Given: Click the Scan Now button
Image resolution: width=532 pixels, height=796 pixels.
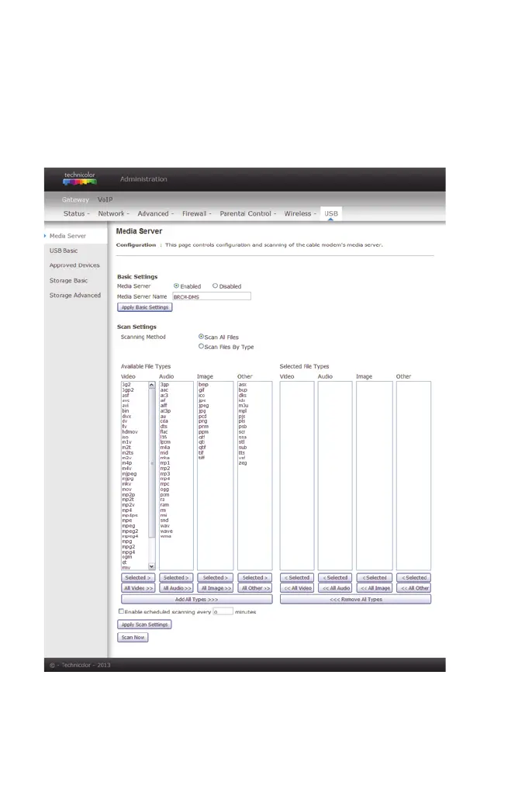Looking at the screenshot, I should (133, 637).
